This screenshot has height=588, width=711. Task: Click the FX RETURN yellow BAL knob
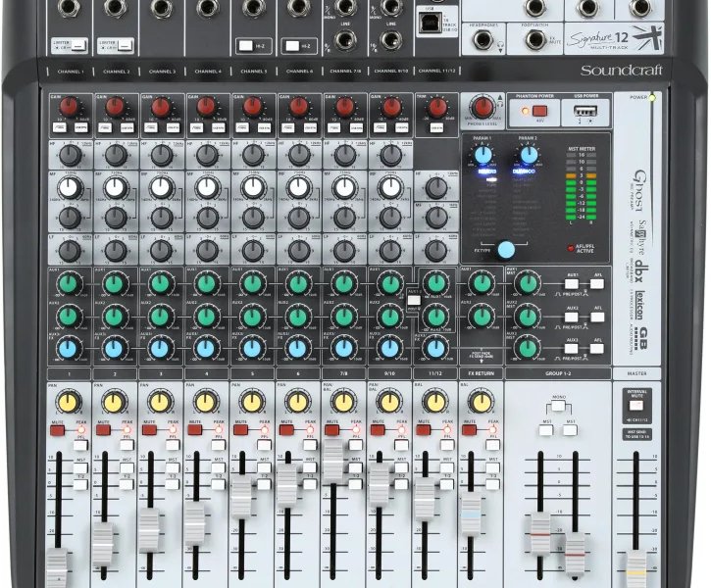coord(481,402)
